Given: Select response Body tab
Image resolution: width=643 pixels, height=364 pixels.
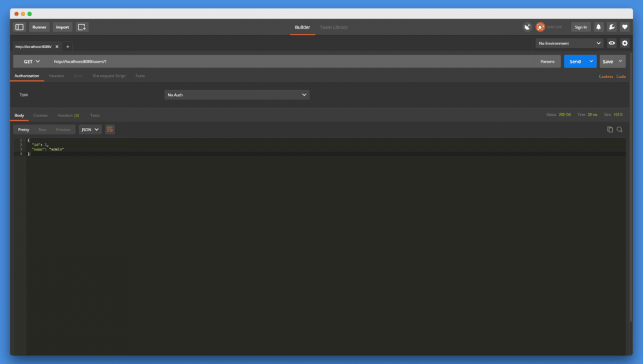Looking at the screenshot, I should (19, 115).
